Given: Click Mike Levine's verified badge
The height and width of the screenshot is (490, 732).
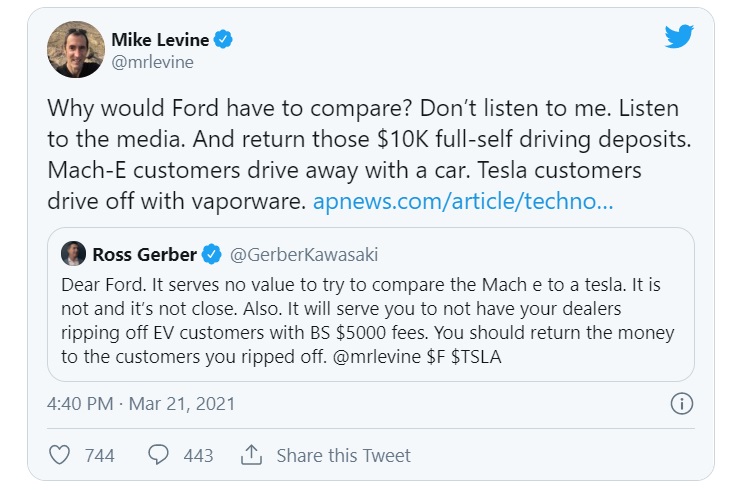Looking at the screenshot, I should [x=226, y=41].
